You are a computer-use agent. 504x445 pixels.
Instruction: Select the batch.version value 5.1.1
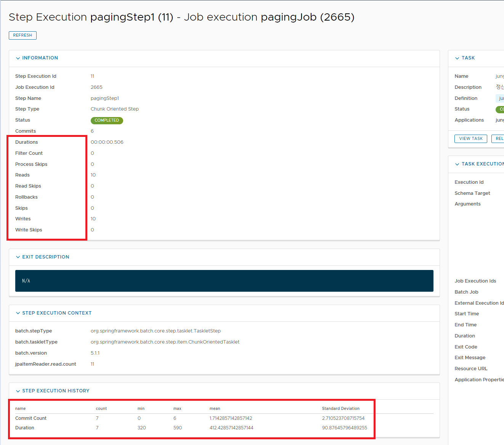[95, 353]
